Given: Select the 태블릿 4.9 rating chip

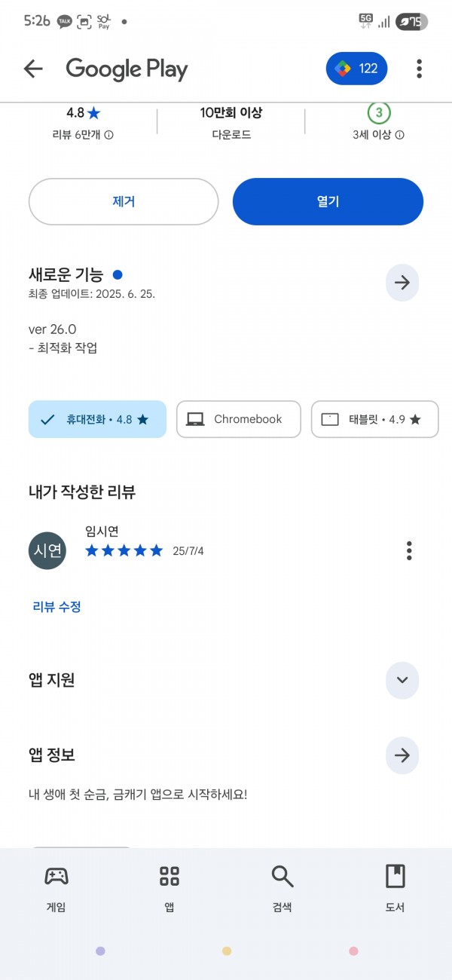Looking at the screenshot, I should (x=374, y=419).
